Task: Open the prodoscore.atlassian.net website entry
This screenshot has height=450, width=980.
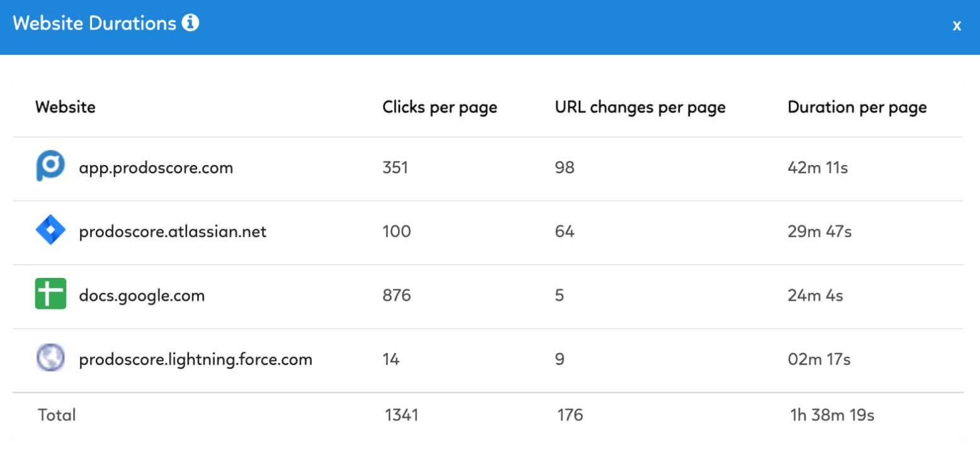Action: pos(173,231)
